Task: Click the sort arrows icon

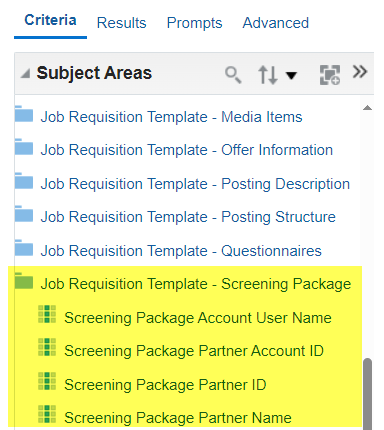Action: 268,75
